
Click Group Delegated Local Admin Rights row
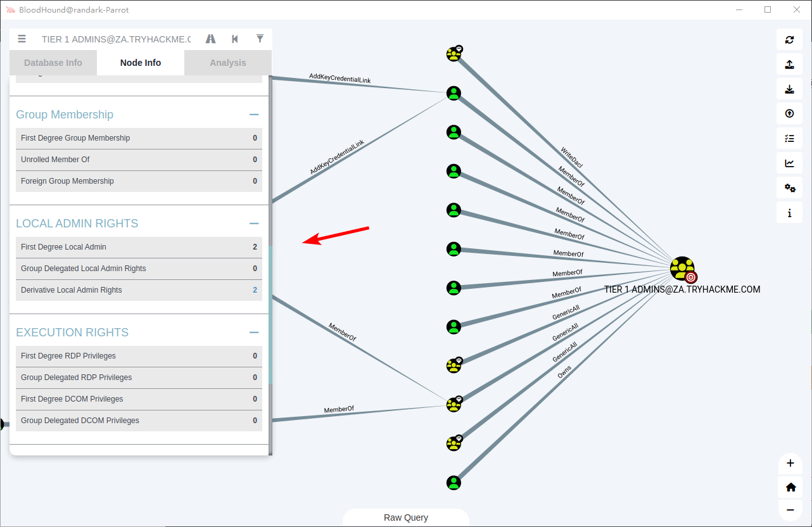coord(139,269)
